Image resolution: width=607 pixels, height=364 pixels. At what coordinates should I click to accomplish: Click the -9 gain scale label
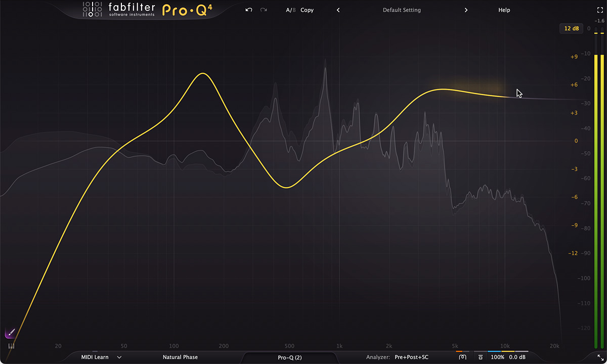[574, 225]
